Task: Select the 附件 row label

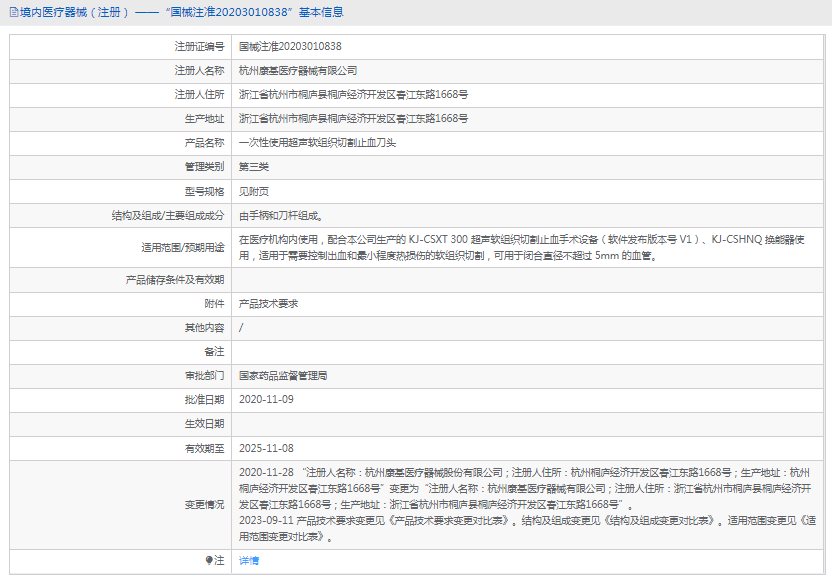Action: [214, 304]
